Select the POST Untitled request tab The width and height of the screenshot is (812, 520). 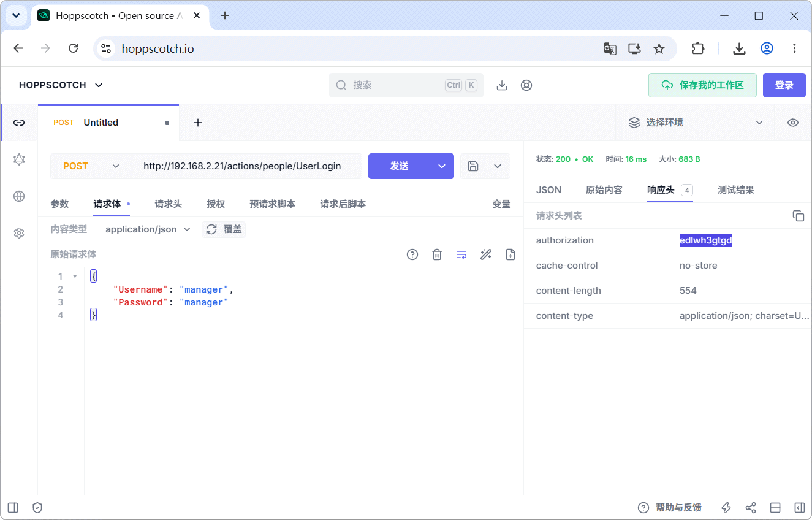point(108,123)
